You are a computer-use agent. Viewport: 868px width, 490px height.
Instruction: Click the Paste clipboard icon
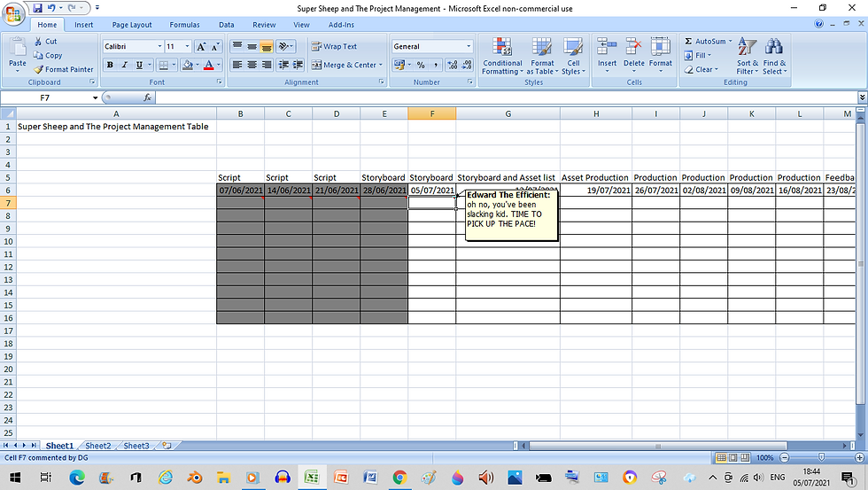pyautogui.click(x=18, y=48)
